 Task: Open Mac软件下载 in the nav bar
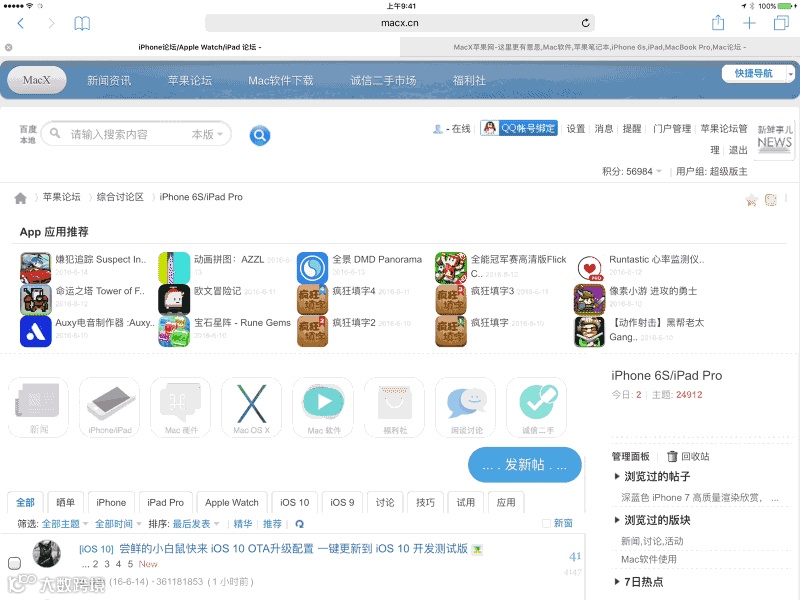pos(281,81)
